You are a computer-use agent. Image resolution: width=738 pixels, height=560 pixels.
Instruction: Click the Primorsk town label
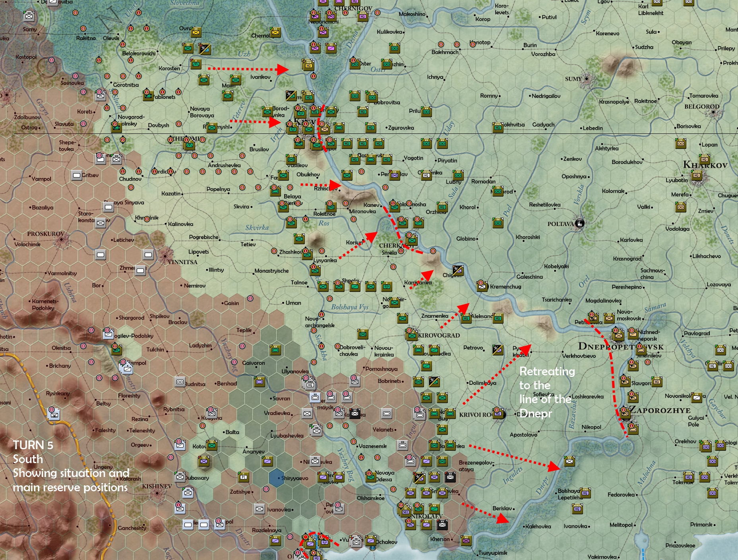(x=701, y=525)
